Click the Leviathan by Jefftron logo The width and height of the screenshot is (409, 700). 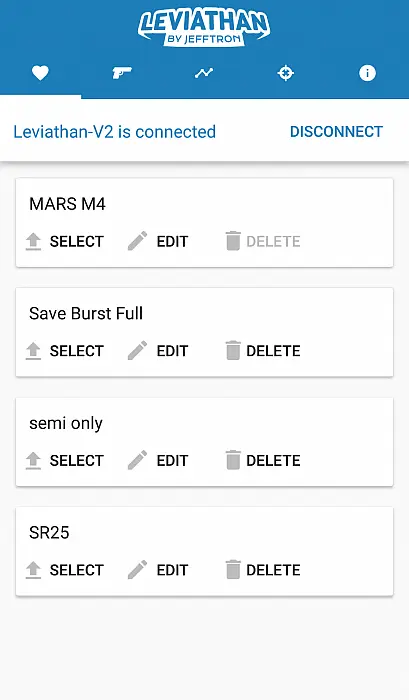[204, 28]
